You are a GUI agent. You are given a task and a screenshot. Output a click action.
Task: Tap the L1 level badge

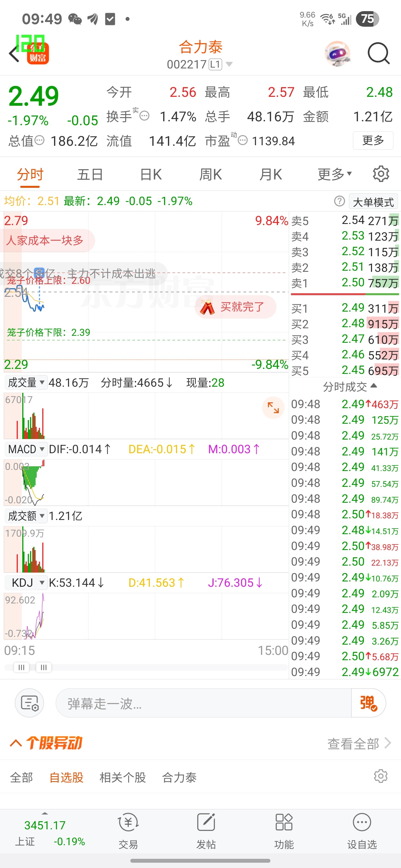click(215, 64)
